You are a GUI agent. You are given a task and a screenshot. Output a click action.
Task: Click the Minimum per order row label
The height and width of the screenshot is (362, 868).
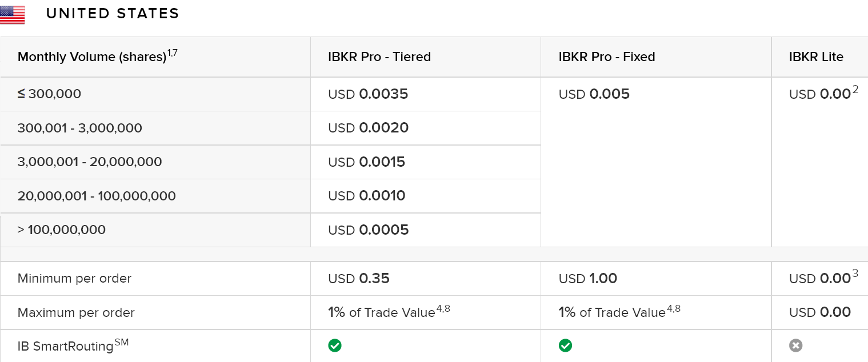(x=74, y=279)
